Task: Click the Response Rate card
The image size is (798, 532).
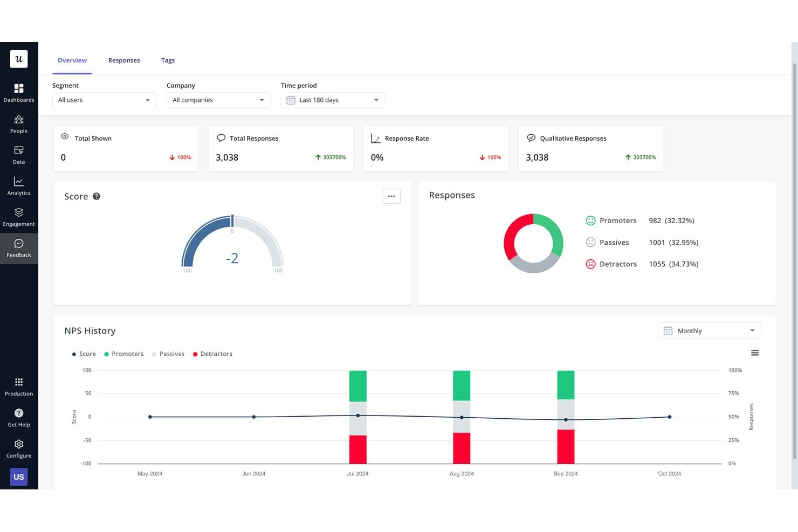Action: click(436, 149)
